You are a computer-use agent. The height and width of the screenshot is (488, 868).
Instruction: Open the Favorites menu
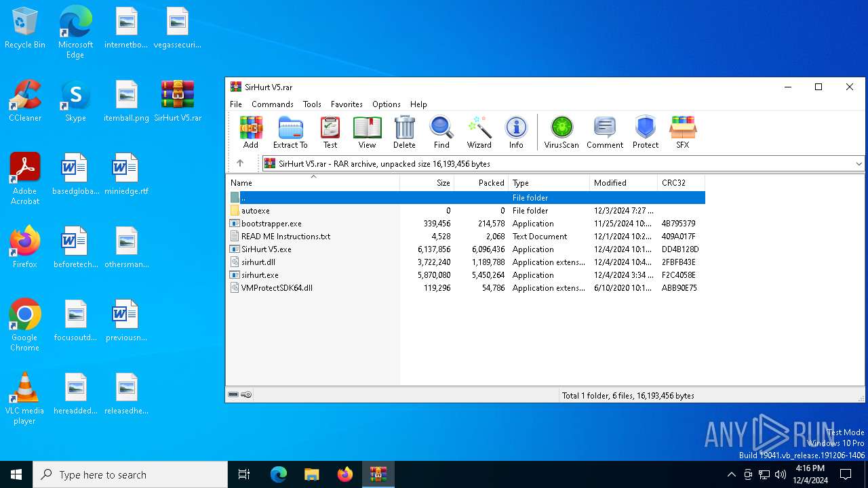coord(347,104)
